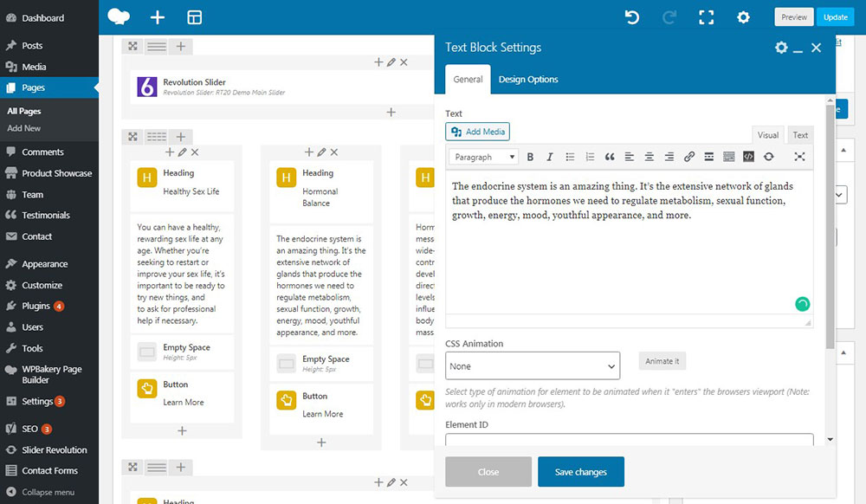Toggle distraction-free fullscreen editor icon
The width and height of the screenshot is (866, 504).
click(799, 157)
